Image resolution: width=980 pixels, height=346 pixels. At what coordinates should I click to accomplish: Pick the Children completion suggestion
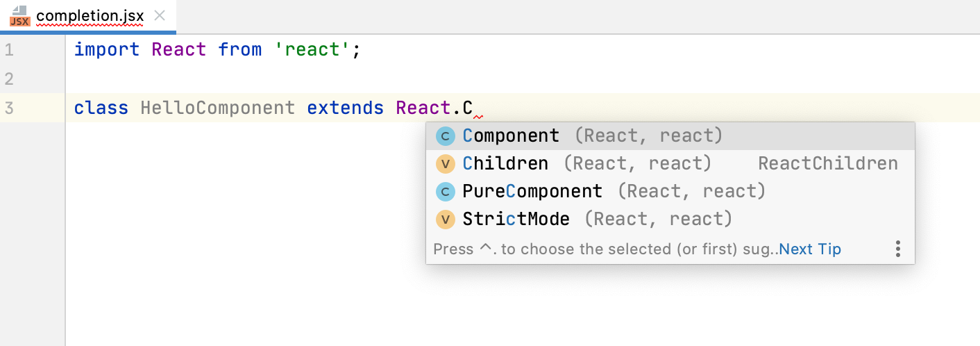(x=505, y=164)
